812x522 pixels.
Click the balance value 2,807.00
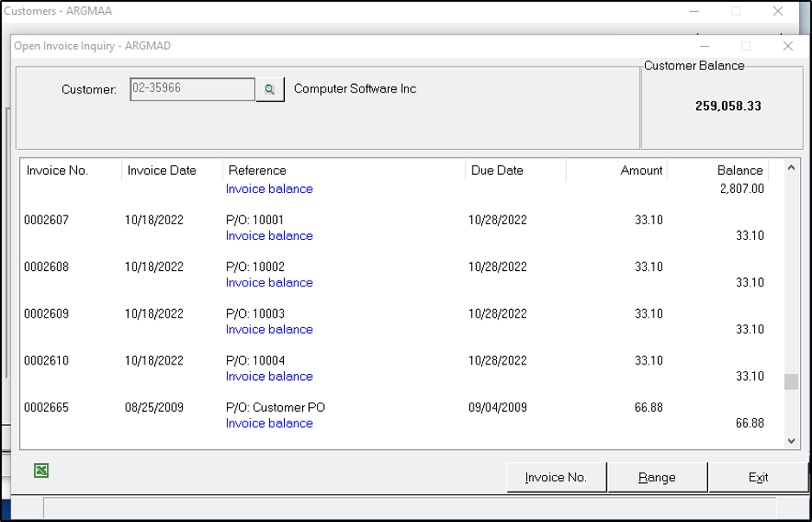[742, 189]
